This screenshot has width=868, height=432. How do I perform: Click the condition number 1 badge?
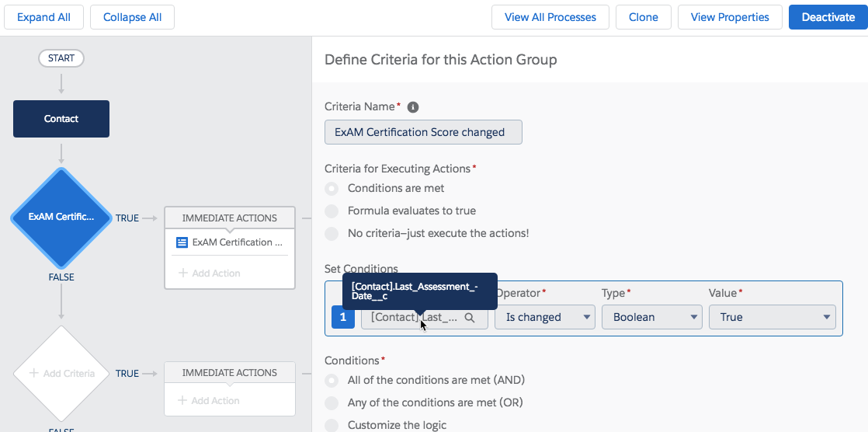343,317
